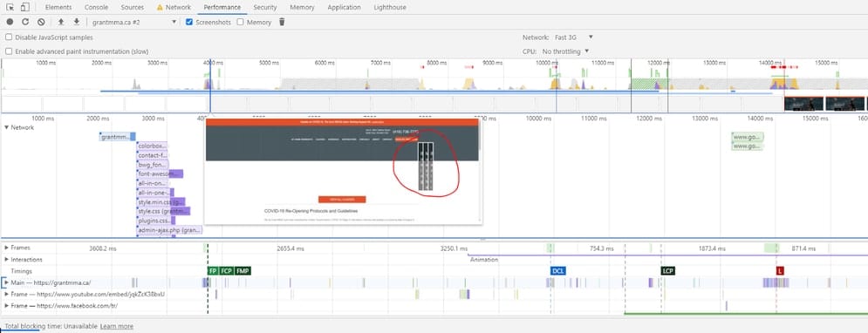Switch to the Lighthouse tab
Image resolution: width=868 pixels, height=333 pixels.
pyautogui.click(x=390, y=7)
